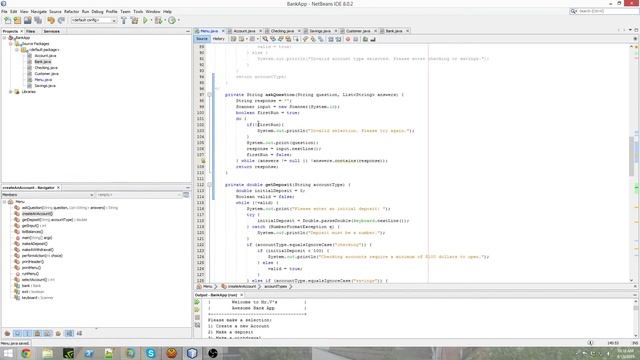Close the Menu.java editor tab

(223, 31)
